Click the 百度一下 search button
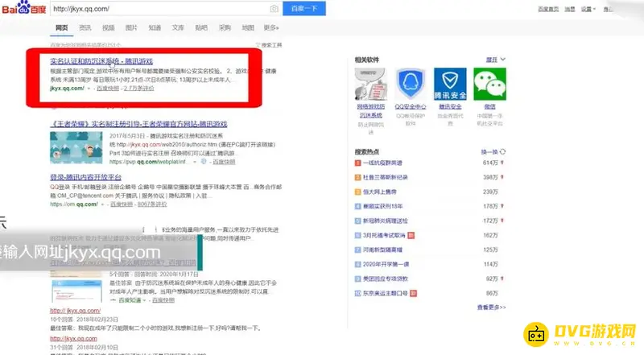This screenshot has width=644, height=355. (304, 9)
